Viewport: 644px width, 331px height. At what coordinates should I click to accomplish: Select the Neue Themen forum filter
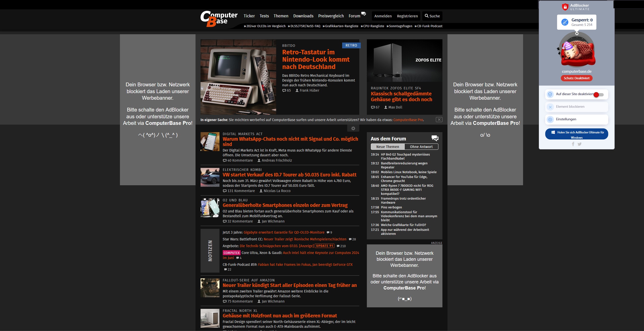pyautogui.click(x=388, y=147)
